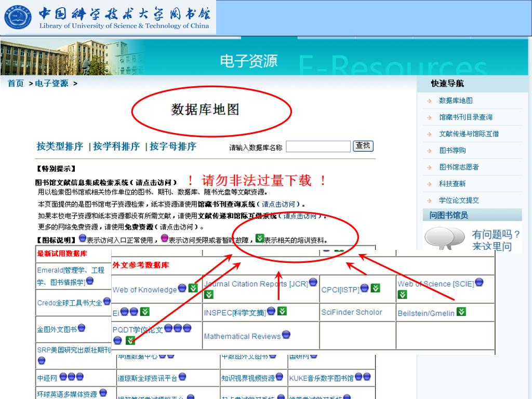Open the SciFinder Scholar link

click(x=352, y=312)
